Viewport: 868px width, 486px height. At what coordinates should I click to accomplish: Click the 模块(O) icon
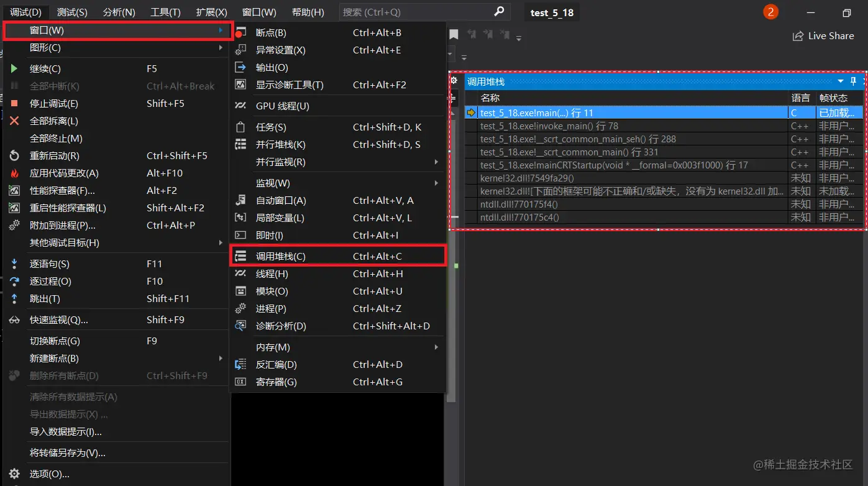pyautogui.click(x=240, y=291)
